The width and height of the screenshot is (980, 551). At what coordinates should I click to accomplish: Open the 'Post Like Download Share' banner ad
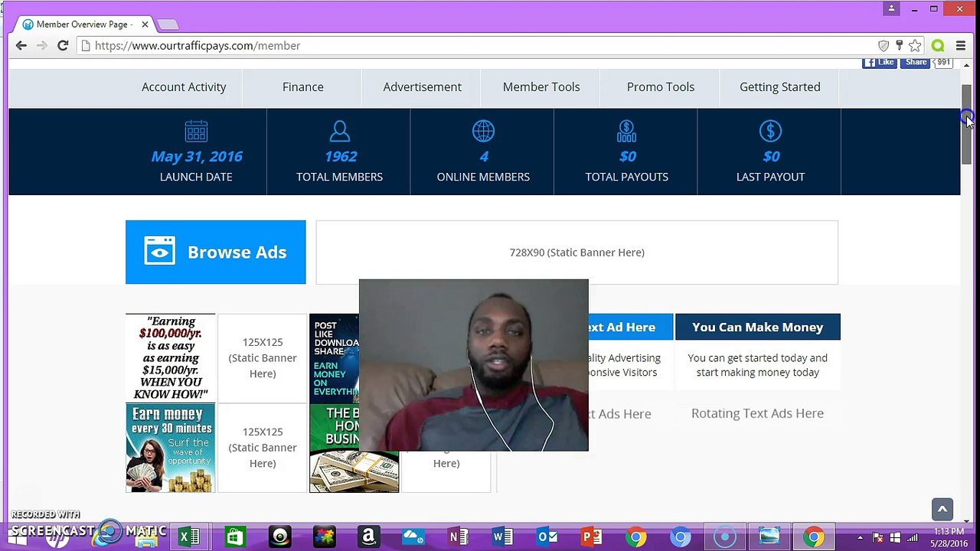coord(335,358)
